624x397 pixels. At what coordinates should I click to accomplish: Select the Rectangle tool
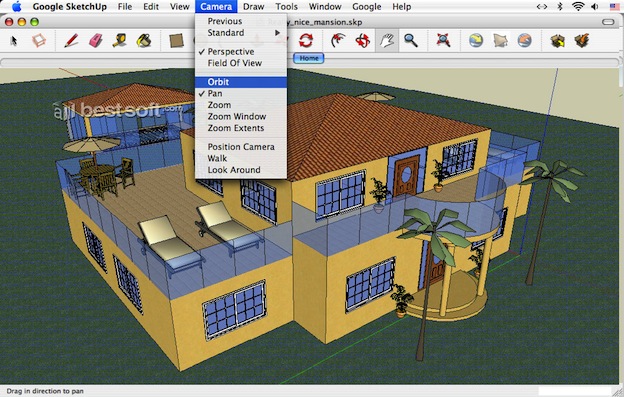176,41
